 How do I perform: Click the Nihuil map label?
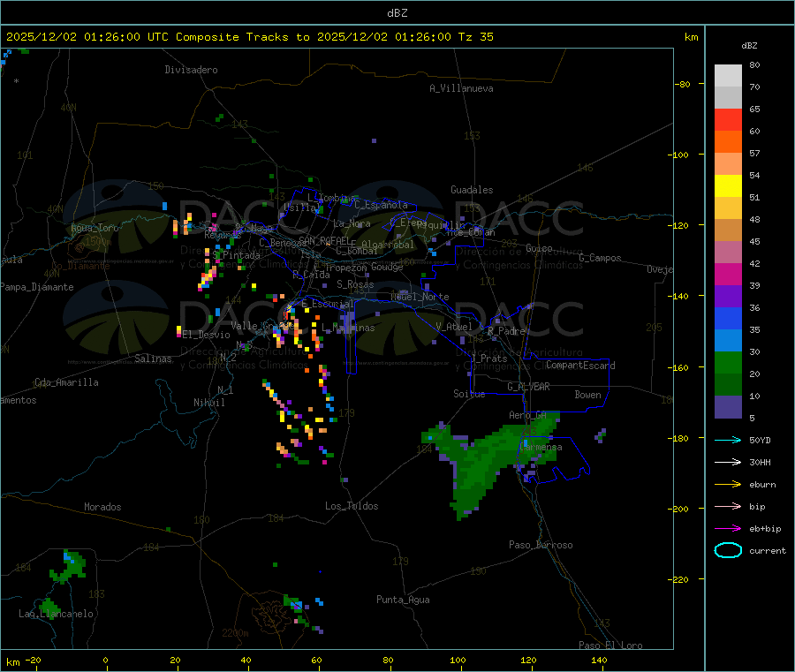coord(208,403)
